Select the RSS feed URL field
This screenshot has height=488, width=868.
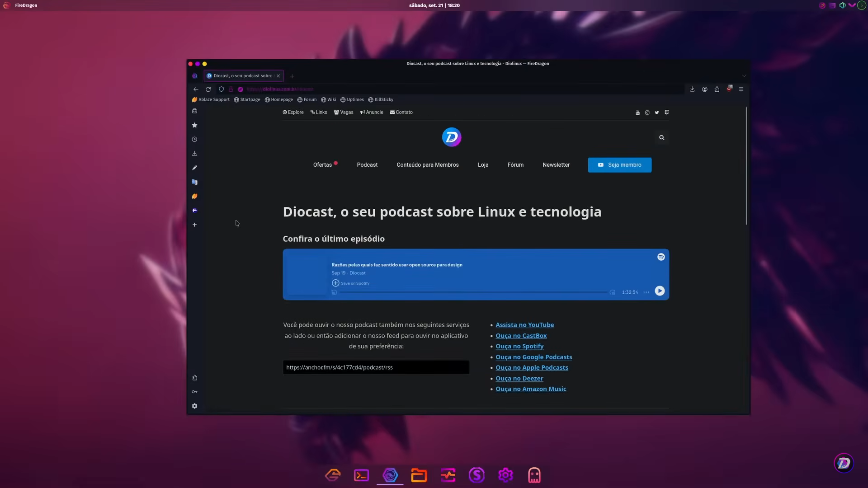pos(376,367)
